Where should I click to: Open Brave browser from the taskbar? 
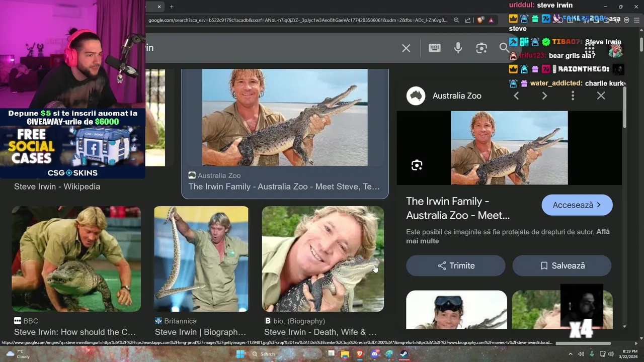[360, 354]
